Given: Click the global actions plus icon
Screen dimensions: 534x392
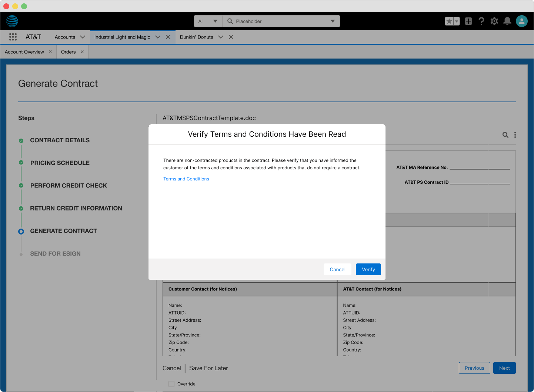Looking at the screenshot, I should click(468, 21).
